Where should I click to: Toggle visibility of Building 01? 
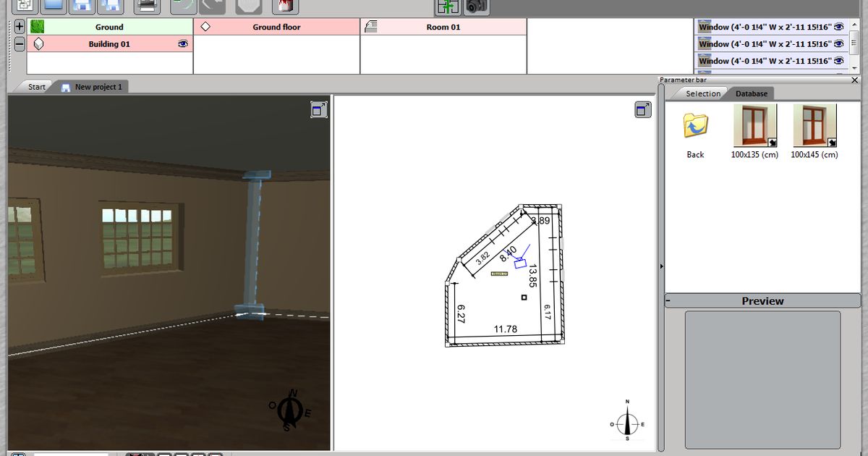183,44
